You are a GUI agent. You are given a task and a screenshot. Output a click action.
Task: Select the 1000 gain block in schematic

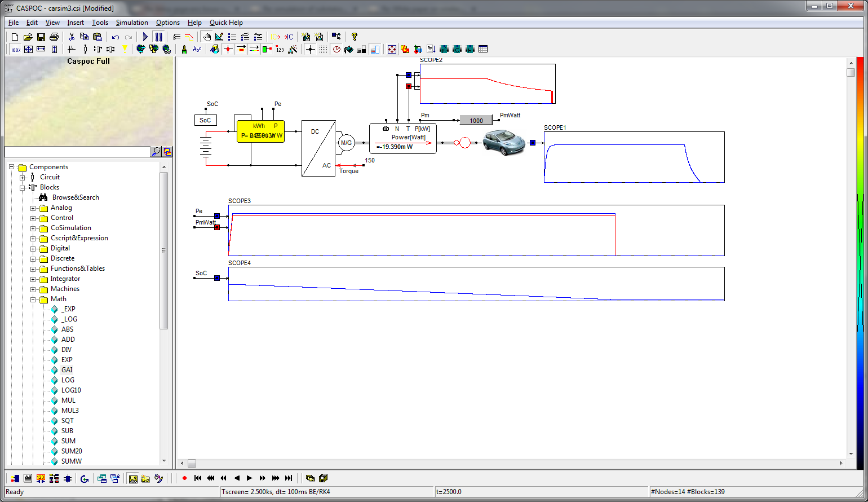click(x=476, y=120)
